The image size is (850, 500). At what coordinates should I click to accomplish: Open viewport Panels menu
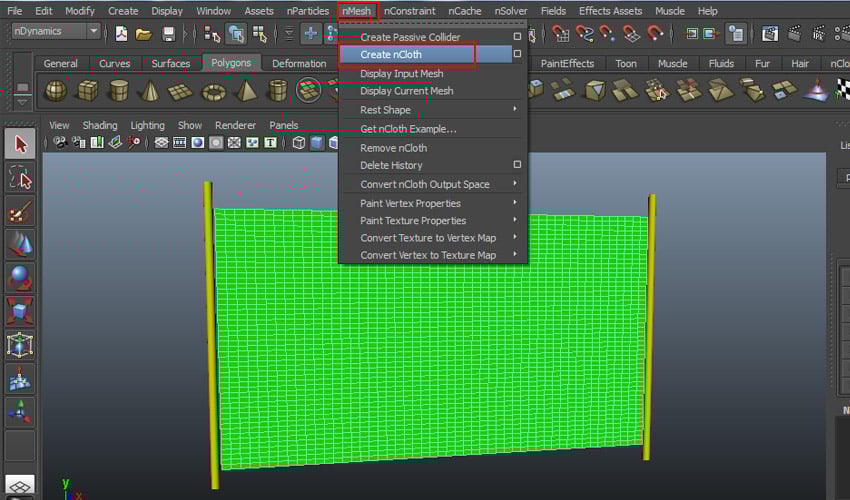click(x=284, y=125)
